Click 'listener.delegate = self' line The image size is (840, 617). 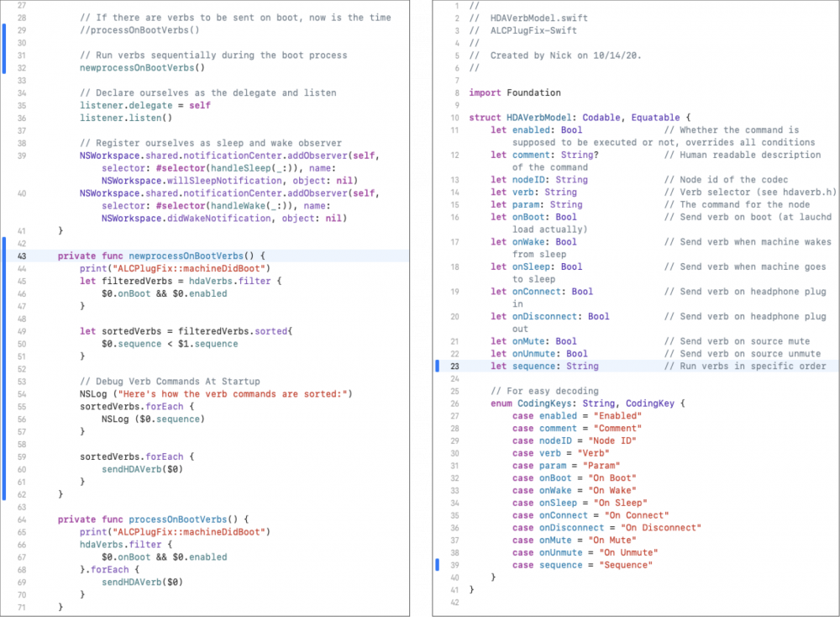[x=145, y=106]
